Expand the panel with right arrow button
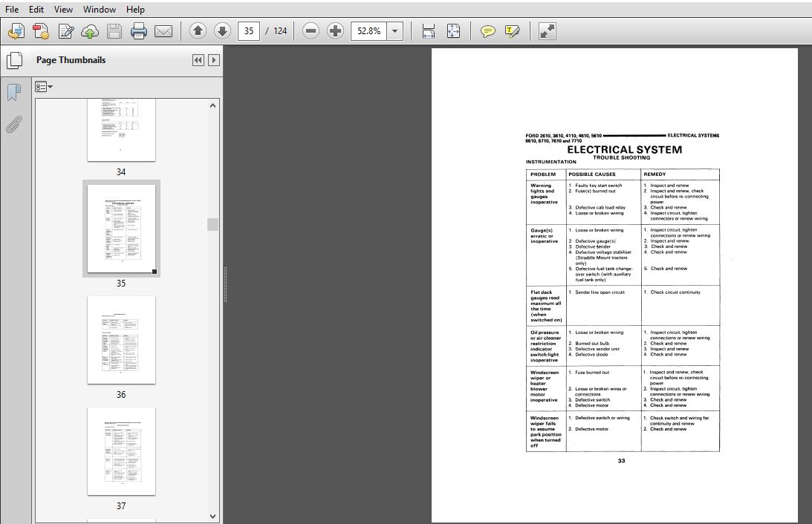The image size is (812, 524). tap(214, 60)
